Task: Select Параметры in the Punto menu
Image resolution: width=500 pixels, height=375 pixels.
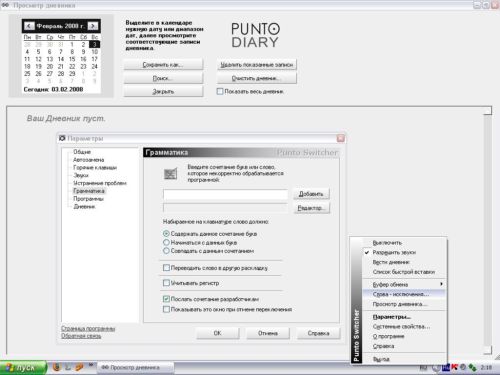Action: click(x=392, y=317)
